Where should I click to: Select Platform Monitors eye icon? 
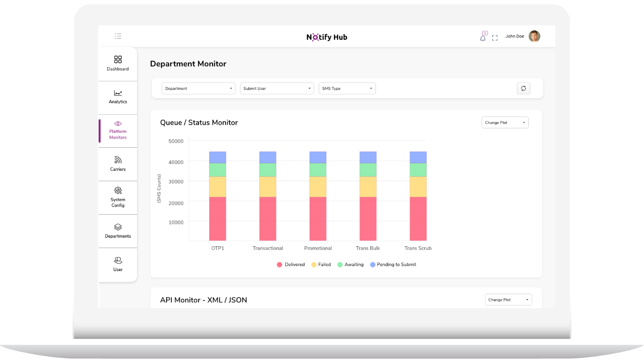click(x=118, y=124)
